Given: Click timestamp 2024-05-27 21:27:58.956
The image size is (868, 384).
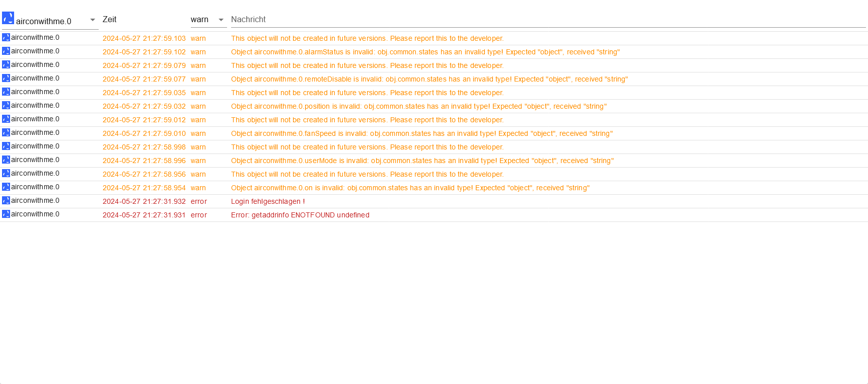Looking at the screenshot, I should 144,174.
